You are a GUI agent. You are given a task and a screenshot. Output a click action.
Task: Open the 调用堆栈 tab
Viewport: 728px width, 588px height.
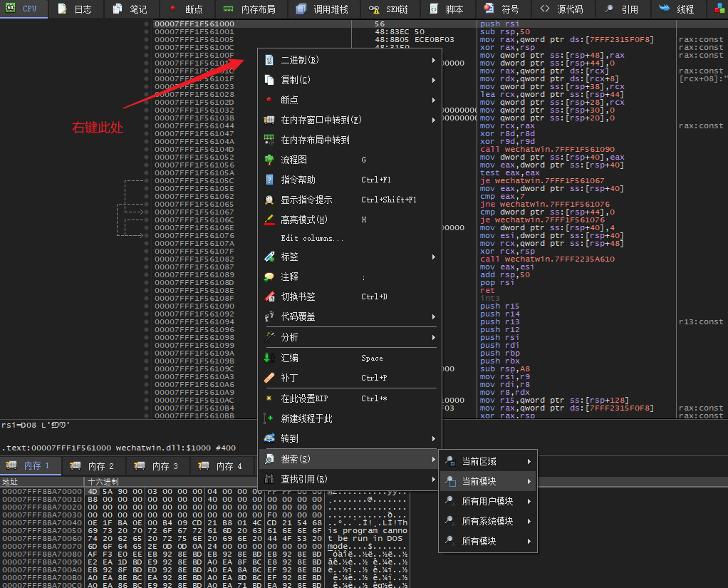click(322, 9)
